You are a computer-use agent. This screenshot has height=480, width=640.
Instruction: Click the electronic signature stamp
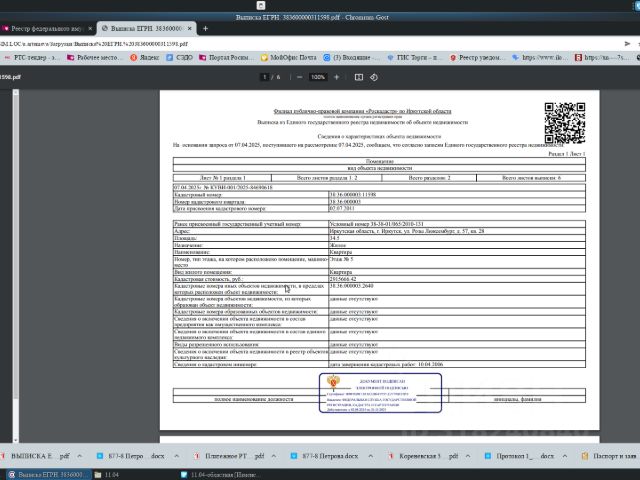(x=380, y=393)
